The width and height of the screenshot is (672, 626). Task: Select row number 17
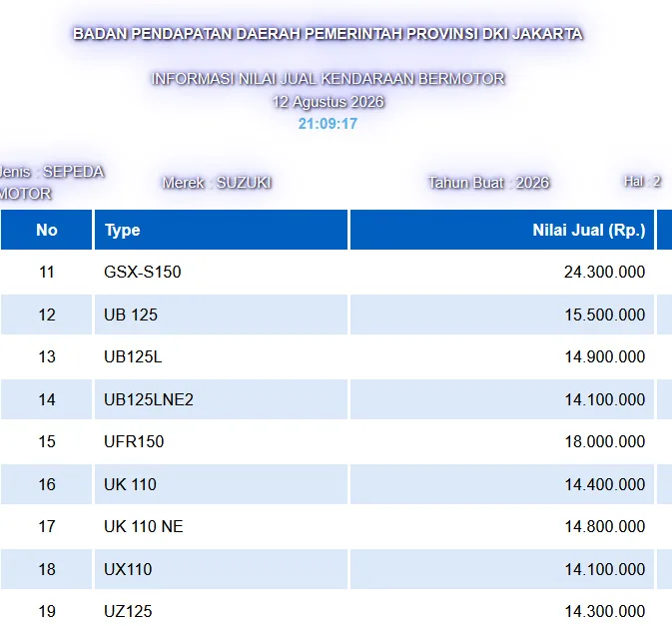pyautogui.click(x=46, y=526)
